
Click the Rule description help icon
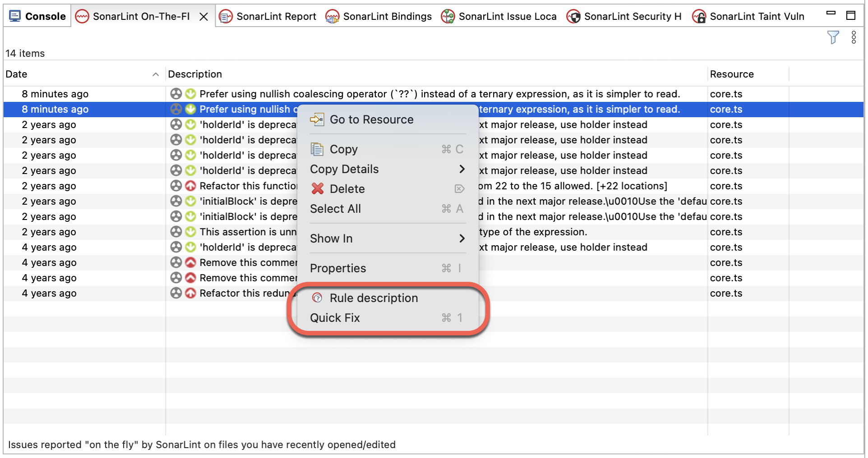pos(317,298)
